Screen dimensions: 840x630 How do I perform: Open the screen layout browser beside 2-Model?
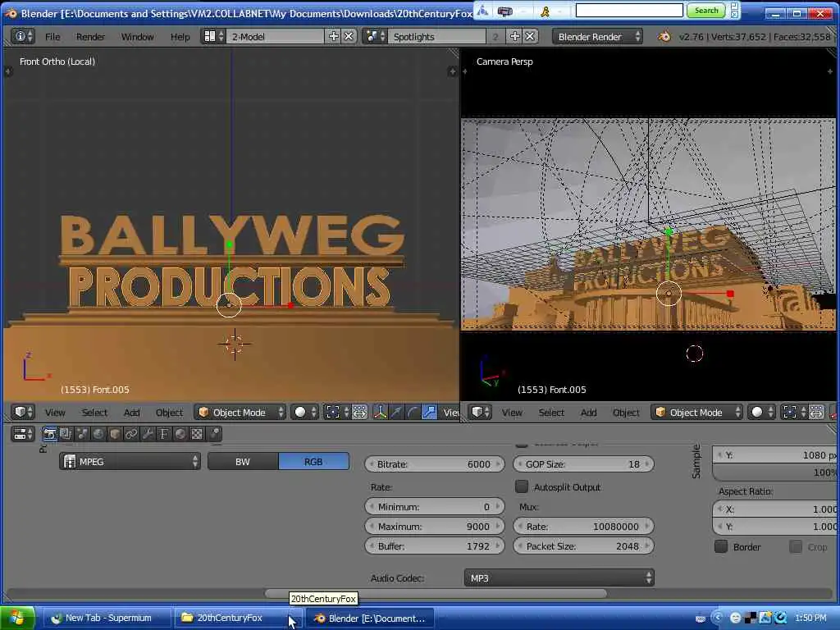tap(212, 36)
